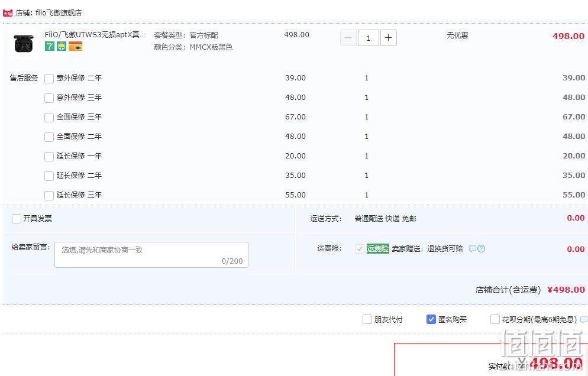Click the ¥498.00 store total amount
Viewport: 588px width, 376px height.
point(566,290)
